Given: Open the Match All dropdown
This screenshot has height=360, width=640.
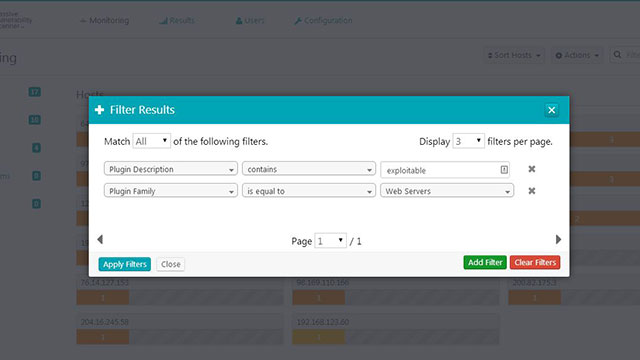Looking at the screenshot, I should point(151,141).
